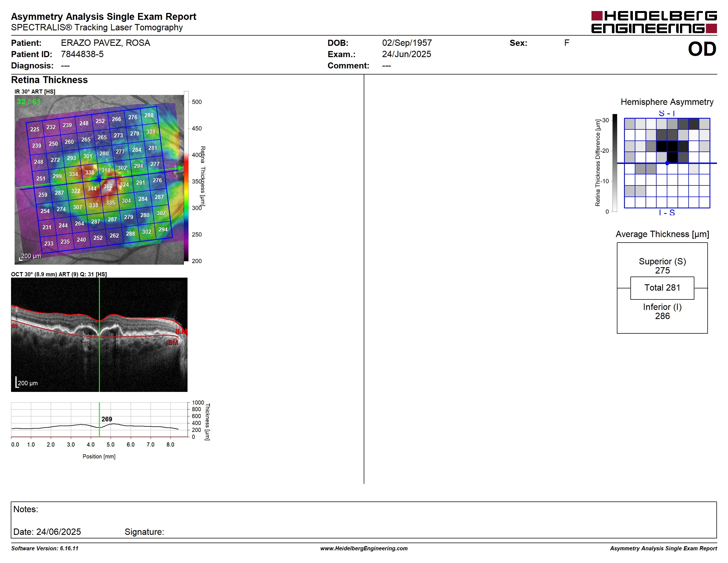This screenshot has height=563, width=728.
Task: Click the OCT 30° (8.9 mm) ART caption
Action: 59,274
